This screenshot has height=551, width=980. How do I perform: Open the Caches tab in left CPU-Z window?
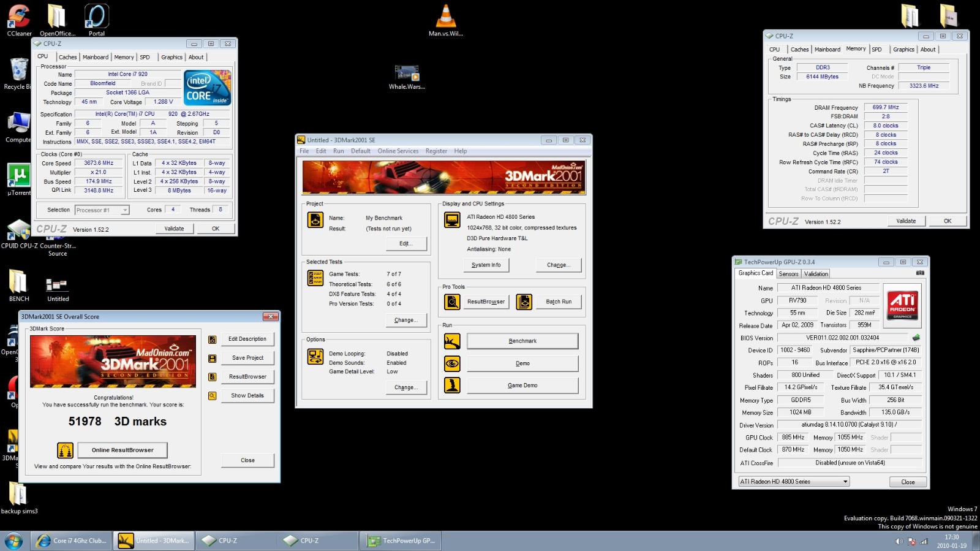point(68,57)
